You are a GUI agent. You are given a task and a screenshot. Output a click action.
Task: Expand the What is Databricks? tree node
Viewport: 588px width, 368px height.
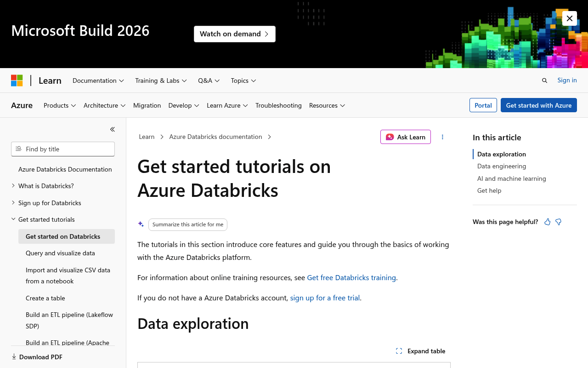(x=13, y=186)
